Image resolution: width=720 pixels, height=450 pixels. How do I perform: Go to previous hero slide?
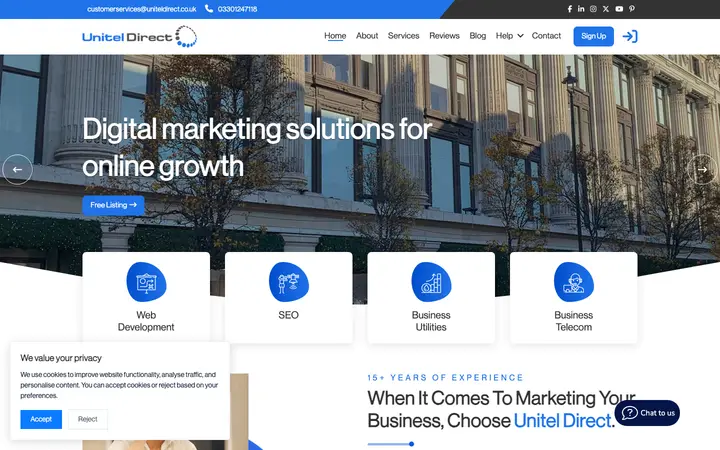17,169
